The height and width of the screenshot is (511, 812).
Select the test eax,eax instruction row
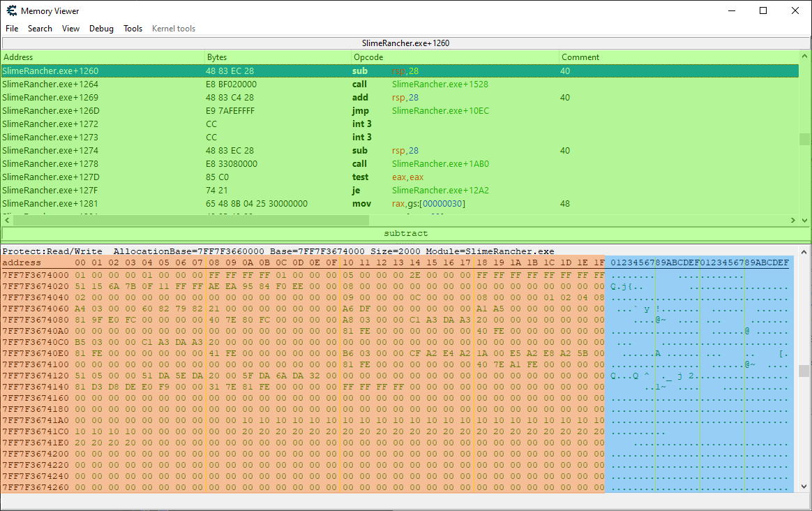coord(399,177)
